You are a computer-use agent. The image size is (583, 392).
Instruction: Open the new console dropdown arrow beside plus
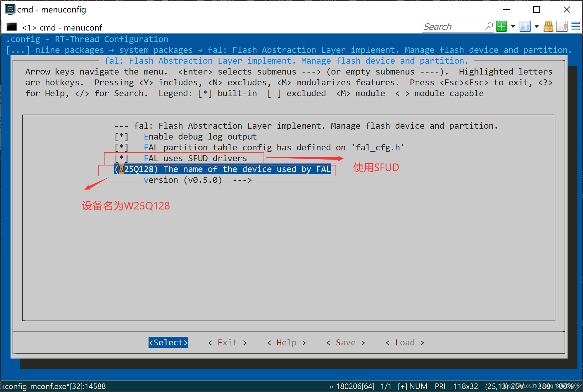tap(513, 26)
